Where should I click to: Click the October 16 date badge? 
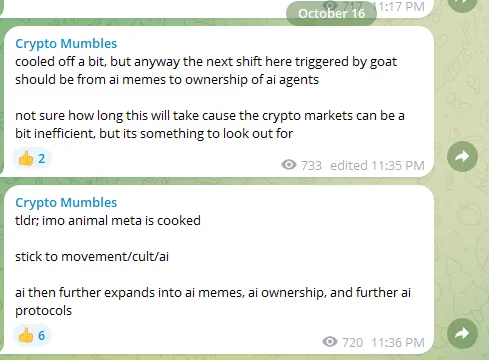tap(331, 13)
